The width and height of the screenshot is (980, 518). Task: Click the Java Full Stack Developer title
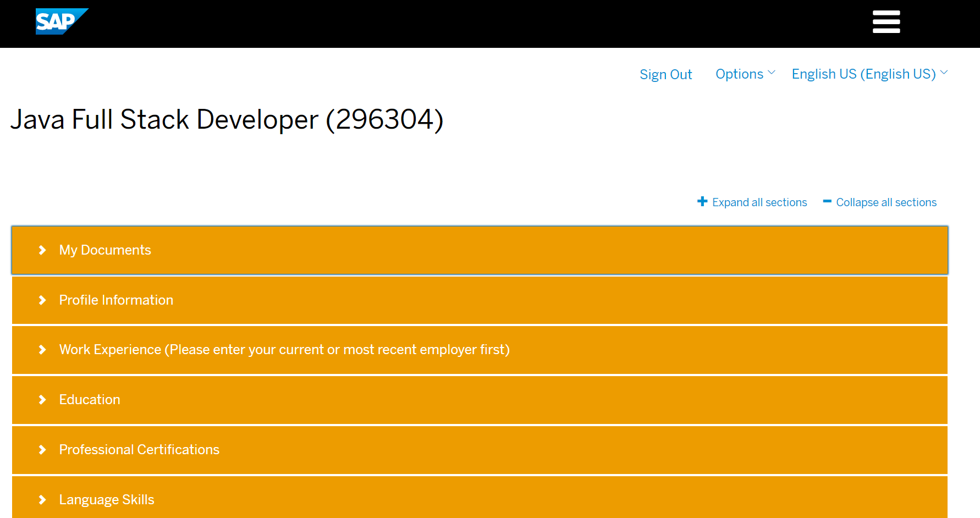tap(227, 119)
